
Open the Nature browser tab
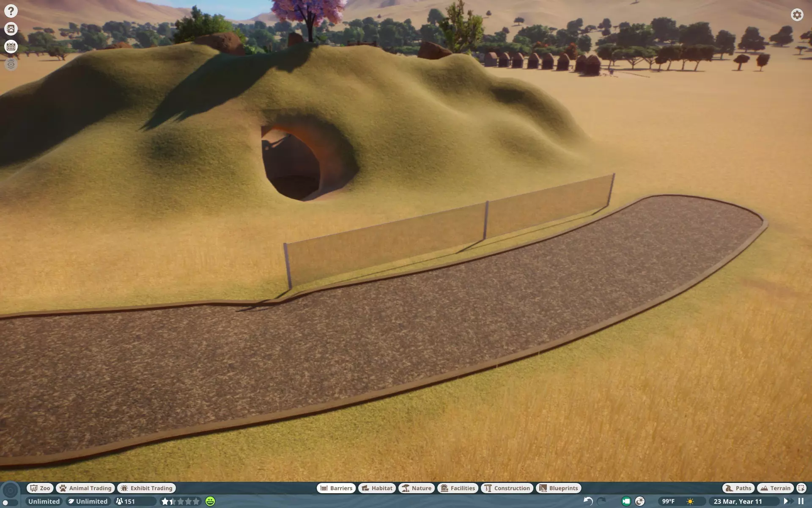point(417,488)
